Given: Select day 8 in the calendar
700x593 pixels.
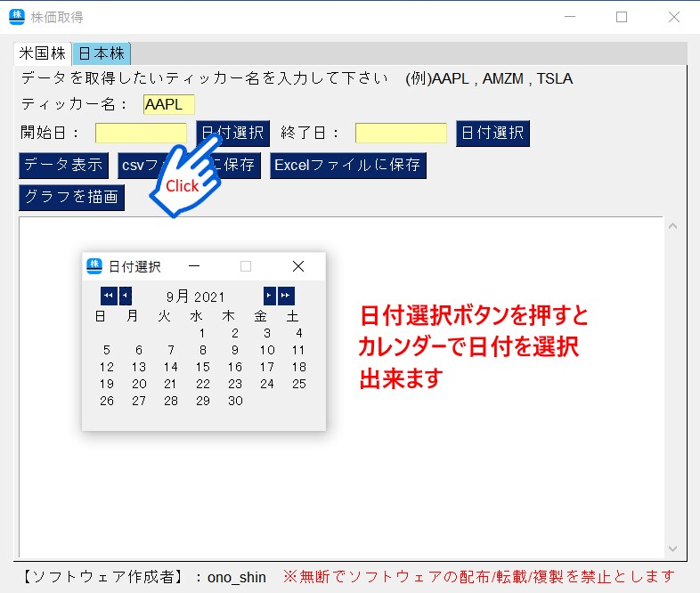Looking at the screenshot, I should pos(203,350).
